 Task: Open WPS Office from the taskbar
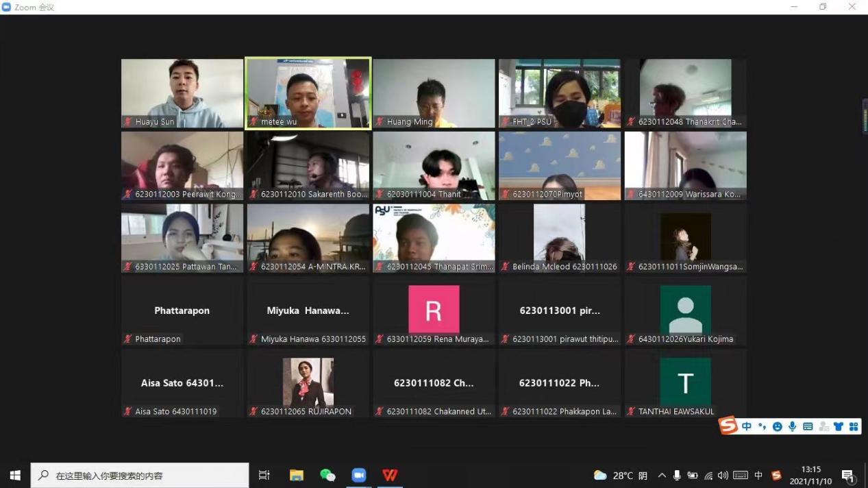point(390,475)
